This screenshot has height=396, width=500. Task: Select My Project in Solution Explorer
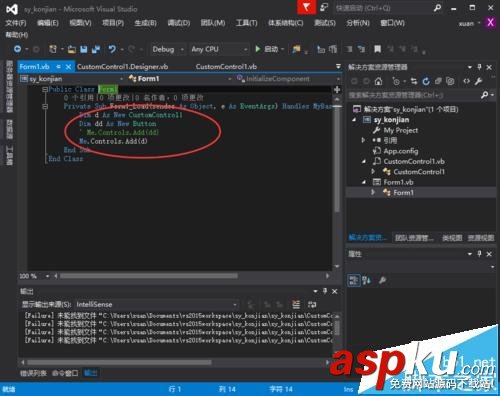(400, 130)
